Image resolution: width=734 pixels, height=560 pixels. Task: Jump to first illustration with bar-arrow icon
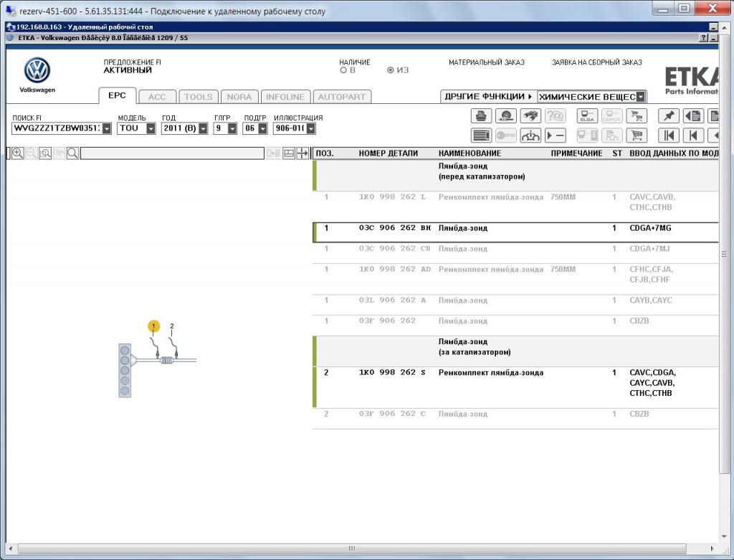coord(669,136)
